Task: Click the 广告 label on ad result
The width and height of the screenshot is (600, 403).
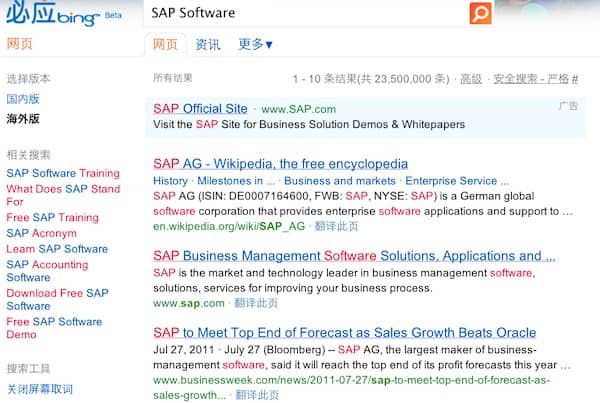Action: point(568,106)
